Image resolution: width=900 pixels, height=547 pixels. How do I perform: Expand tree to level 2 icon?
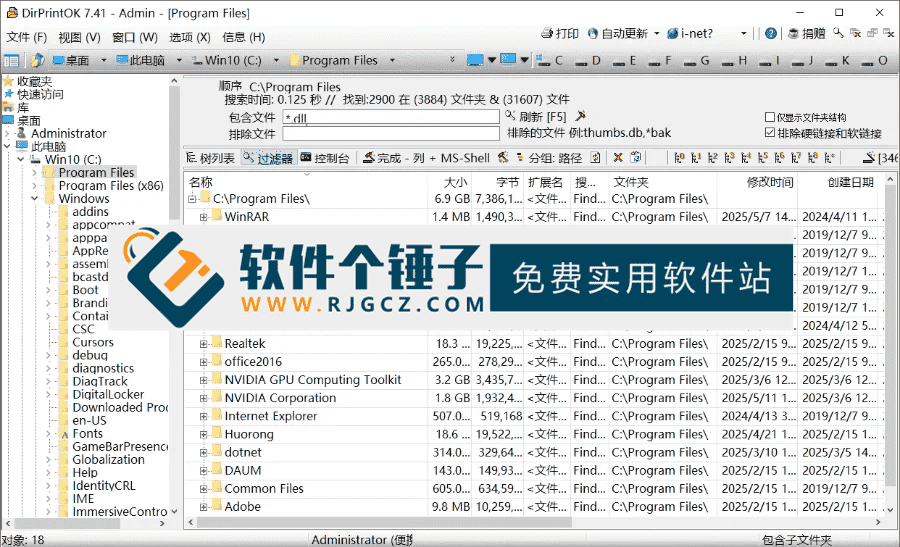pos(713,157)
